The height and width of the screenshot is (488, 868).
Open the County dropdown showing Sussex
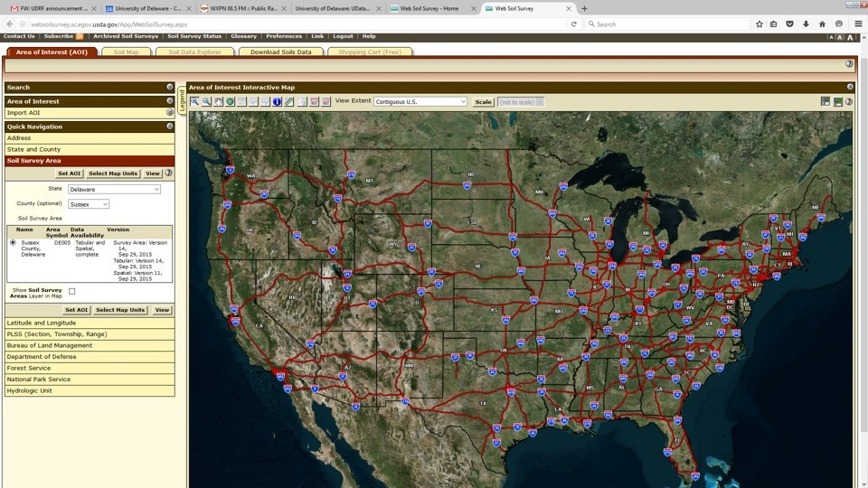click(x=89, y=204)
